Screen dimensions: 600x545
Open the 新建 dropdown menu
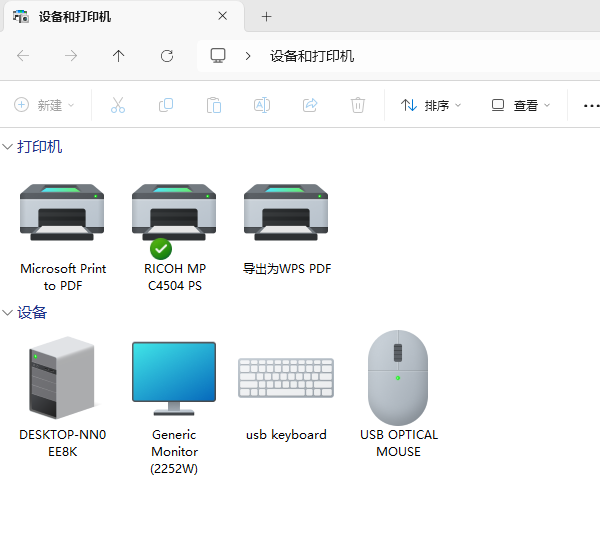44,105
